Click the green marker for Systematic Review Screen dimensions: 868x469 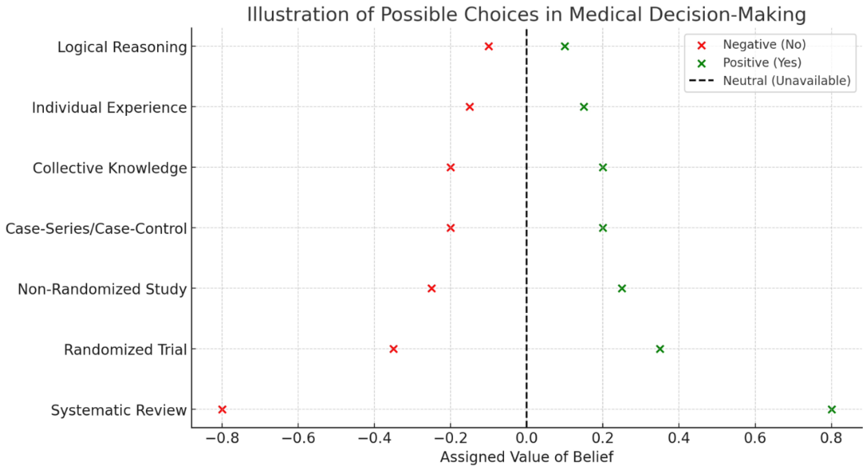pyautogui.click(x=832, y=409)
